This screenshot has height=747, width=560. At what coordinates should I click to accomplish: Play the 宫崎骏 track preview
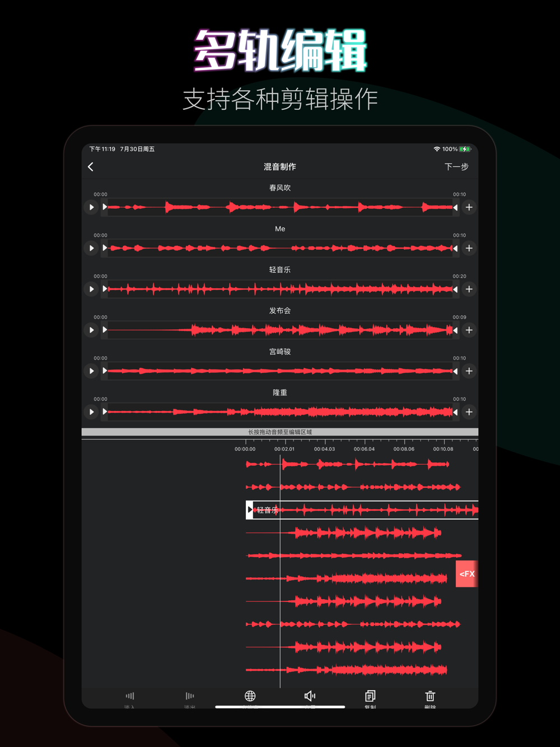coord(91,371)
